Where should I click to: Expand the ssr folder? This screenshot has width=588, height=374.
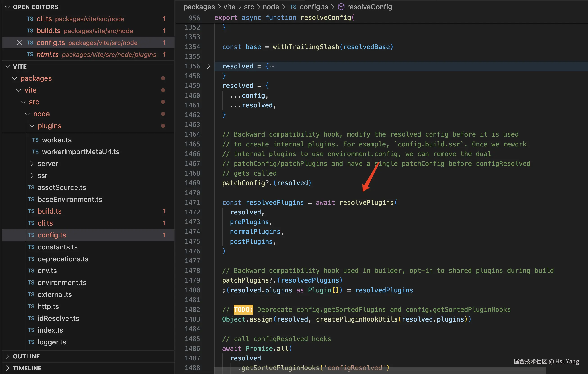point(32,176)
